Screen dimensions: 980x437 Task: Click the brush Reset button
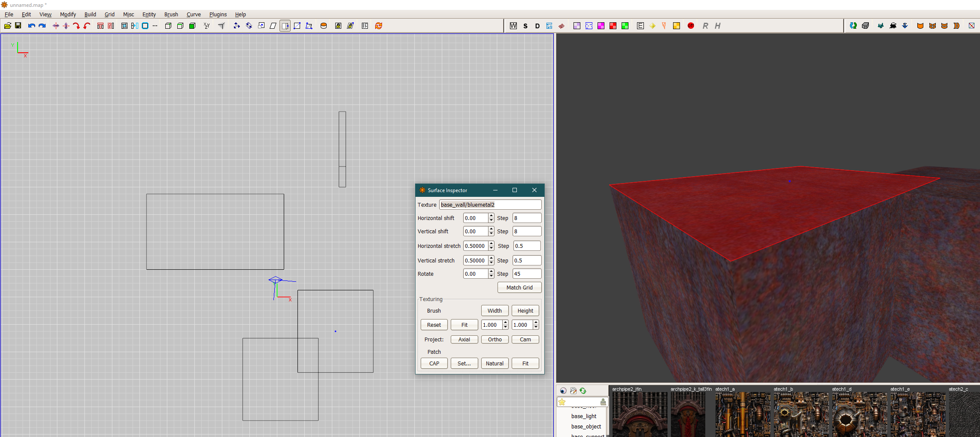[x=434, y=325]
